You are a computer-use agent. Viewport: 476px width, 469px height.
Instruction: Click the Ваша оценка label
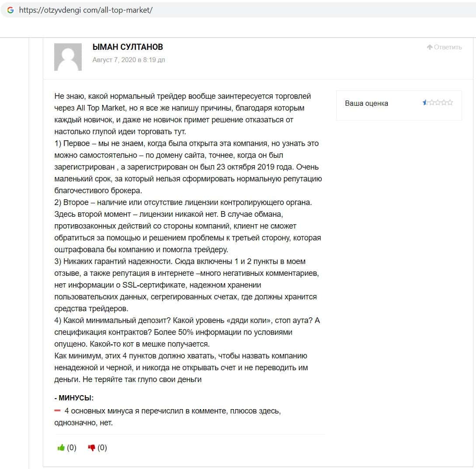tap(366, 104)
